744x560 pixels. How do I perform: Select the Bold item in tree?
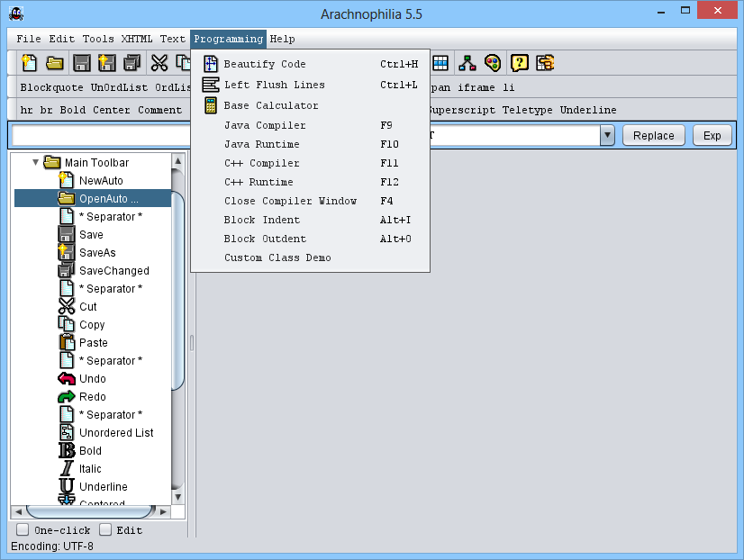coord(90,451)
